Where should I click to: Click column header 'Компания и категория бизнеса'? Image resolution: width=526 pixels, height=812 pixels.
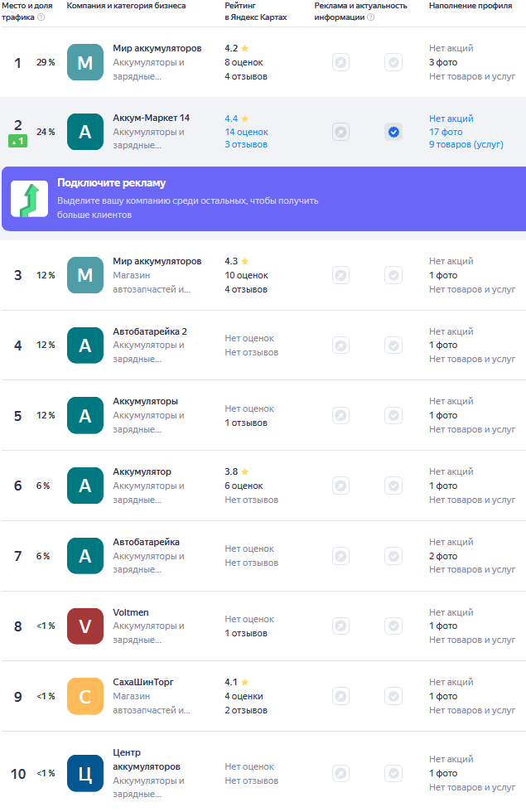(x=126, y=6)
